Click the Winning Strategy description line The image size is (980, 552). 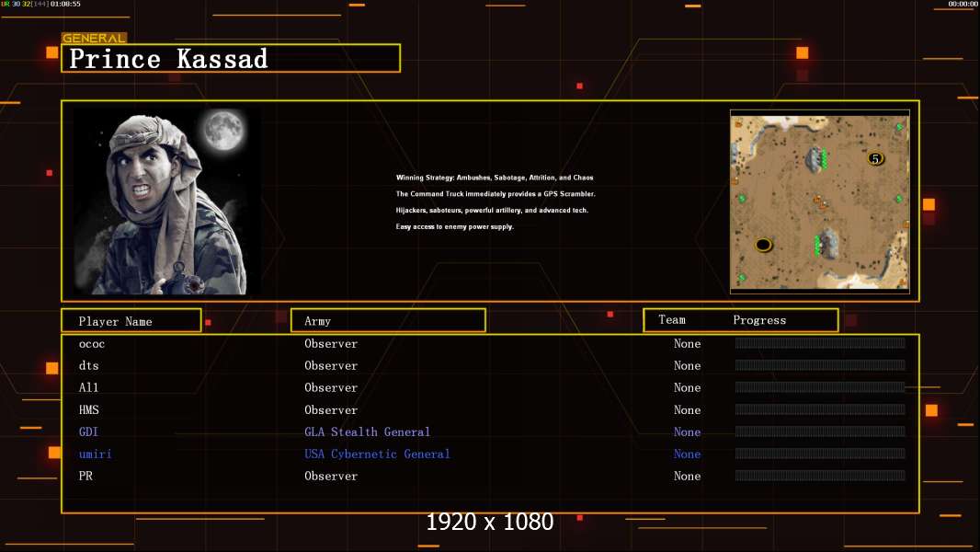(x=495, y=178)
